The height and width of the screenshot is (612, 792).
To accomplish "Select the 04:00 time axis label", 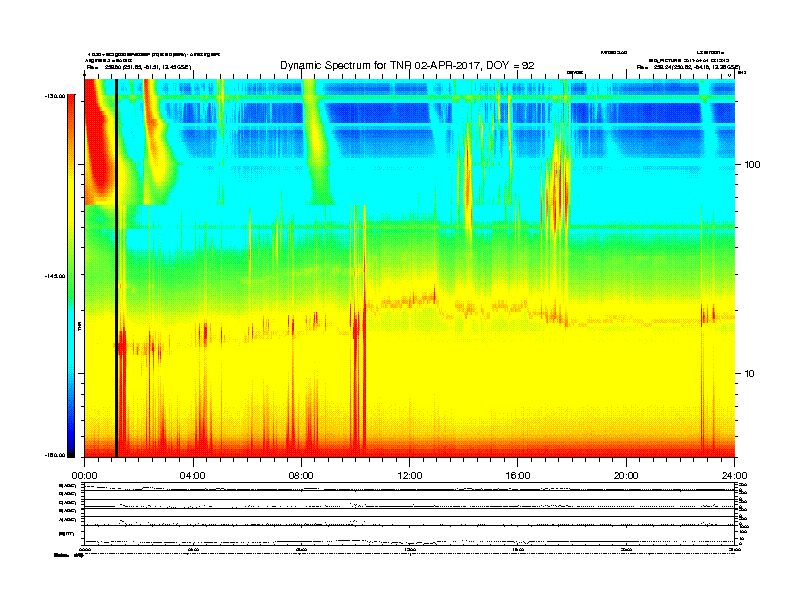I will coord(193,476).
